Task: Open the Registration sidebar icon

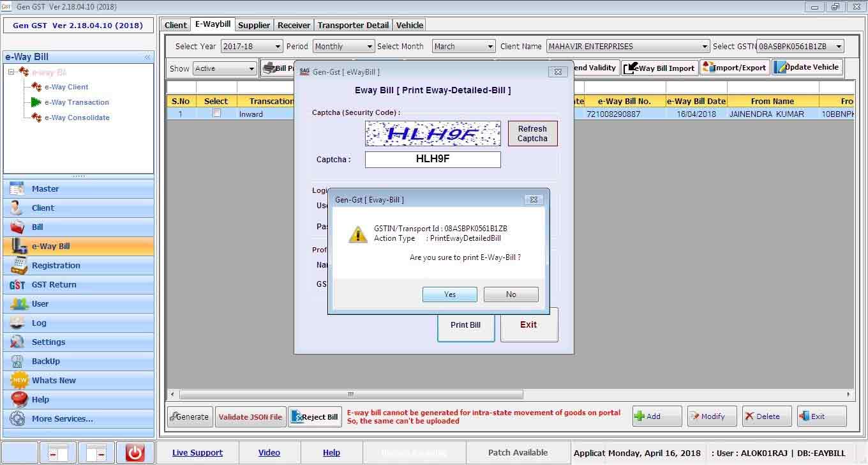Action: (19, 266)
